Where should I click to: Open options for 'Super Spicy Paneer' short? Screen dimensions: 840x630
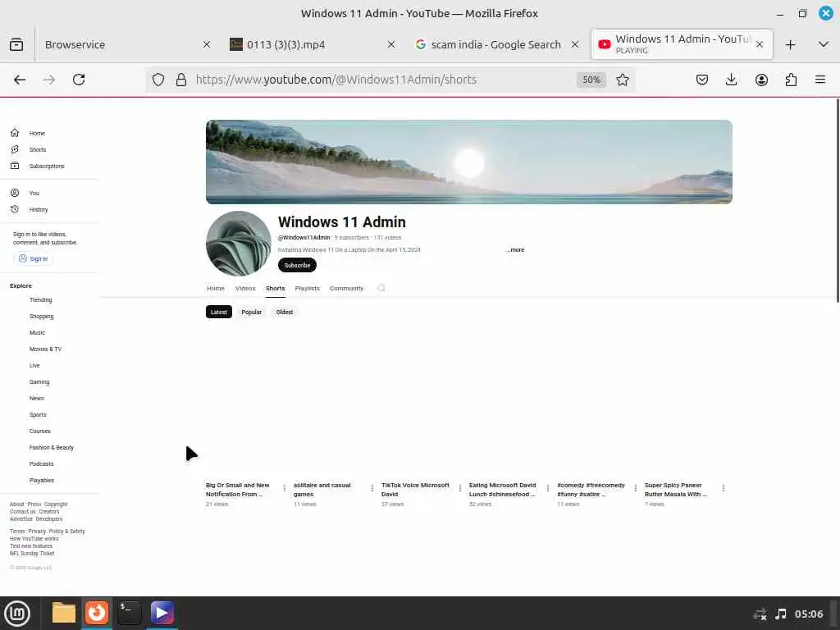(x=724, y=488)
